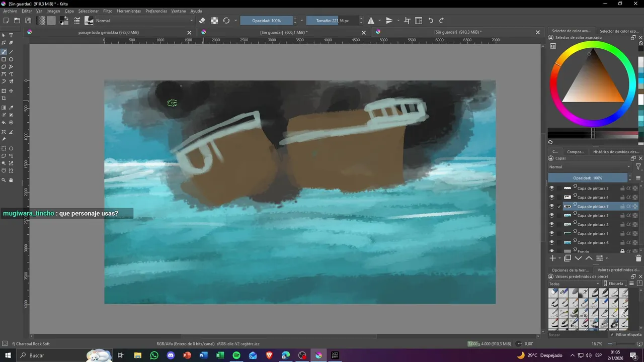Viewport: 644px width, 362px height.
Task: Hide Capa de pintura 3 layer
Action: click(x=552, y=216)
